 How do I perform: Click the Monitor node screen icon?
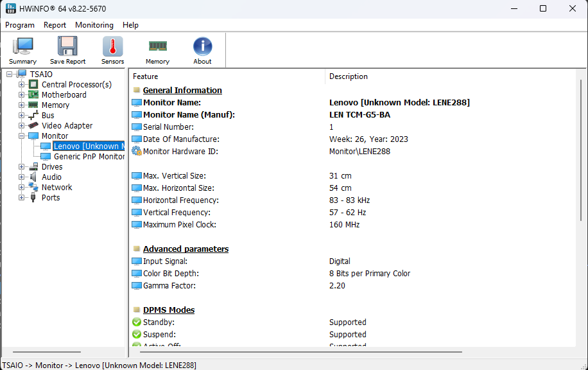33,136
